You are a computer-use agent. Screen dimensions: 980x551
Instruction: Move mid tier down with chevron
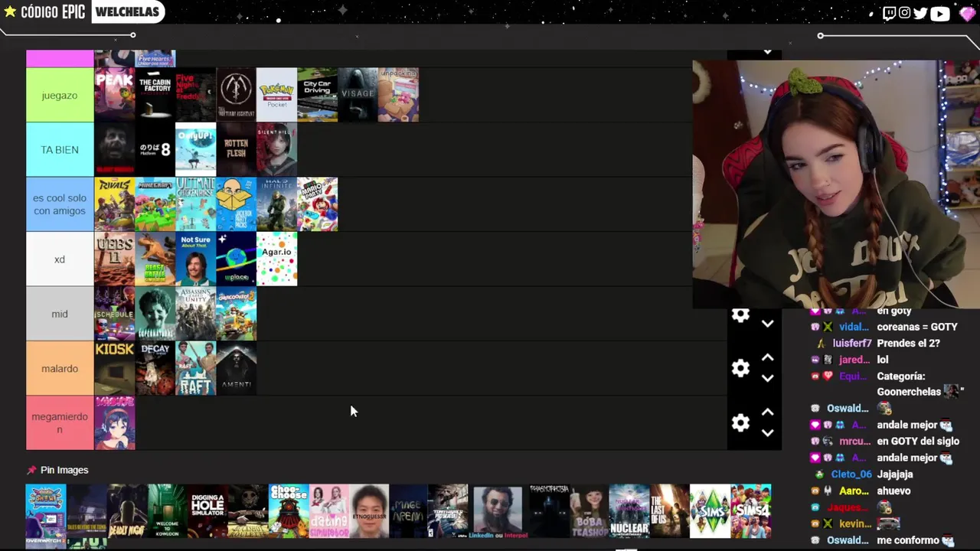767,324
